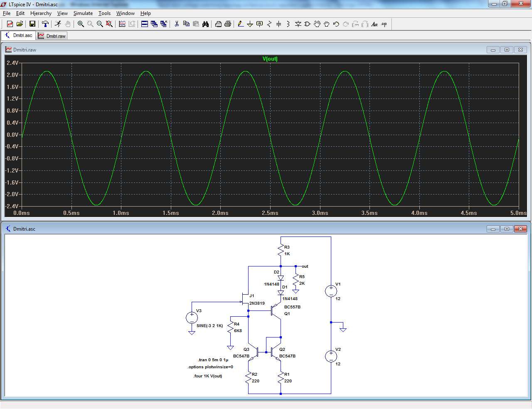The height and width of the screenshot is (409, 532).
Task: Open Control Panel hammer icon
Action: click(x=45, y=24)
